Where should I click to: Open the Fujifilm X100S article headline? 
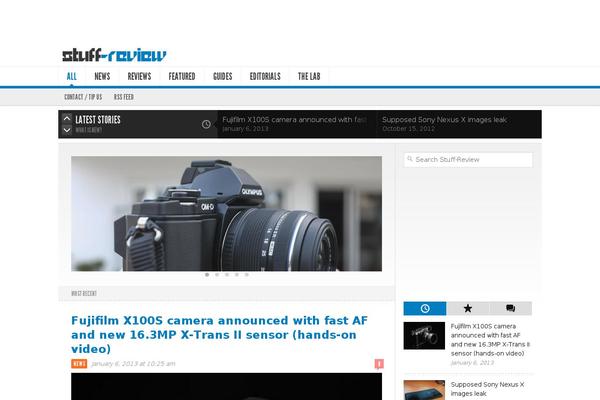point(219,335)
